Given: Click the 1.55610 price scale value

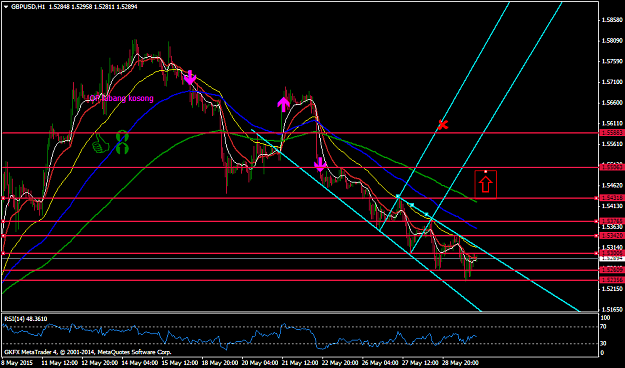Looking at the screenshot, I should (x=612, y=144).
